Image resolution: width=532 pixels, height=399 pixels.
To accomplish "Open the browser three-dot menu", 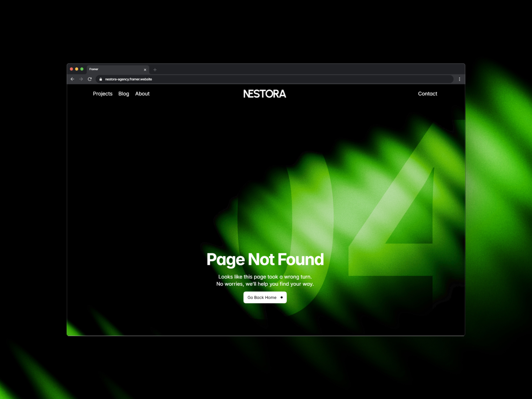I will 460,79.
